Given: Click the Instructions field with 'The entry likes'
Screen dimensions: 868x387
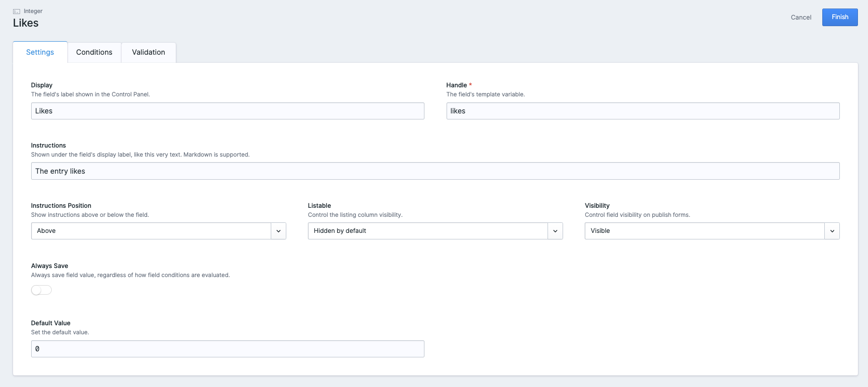Looking at the screenshot, I should coord(435,171).
